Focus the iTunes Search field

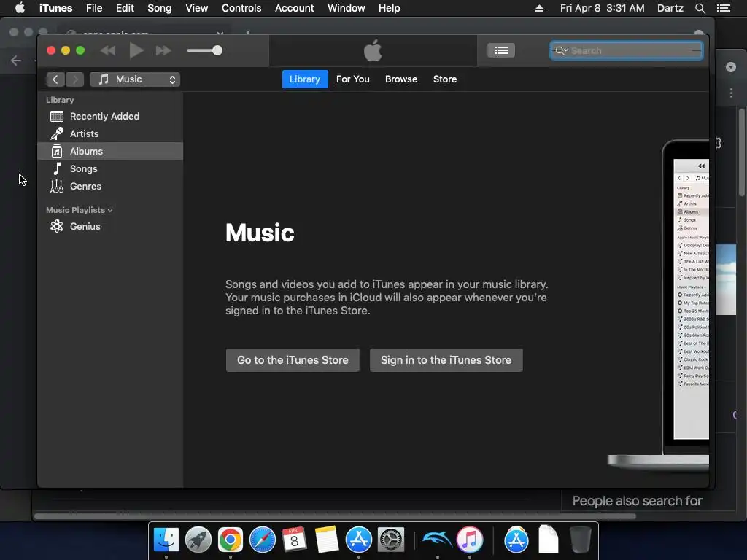(627, 50)
